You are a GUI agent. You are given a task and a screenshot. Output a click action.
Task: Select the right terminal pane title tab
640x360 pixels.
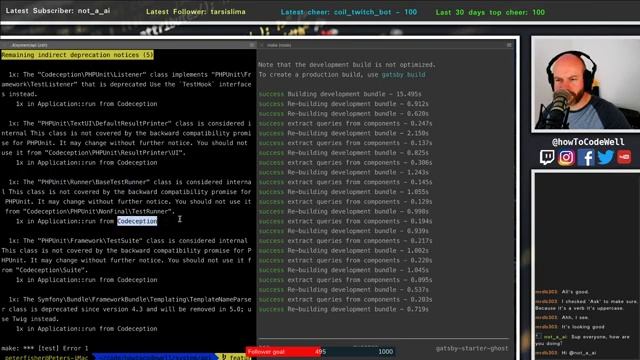(279, 45)
